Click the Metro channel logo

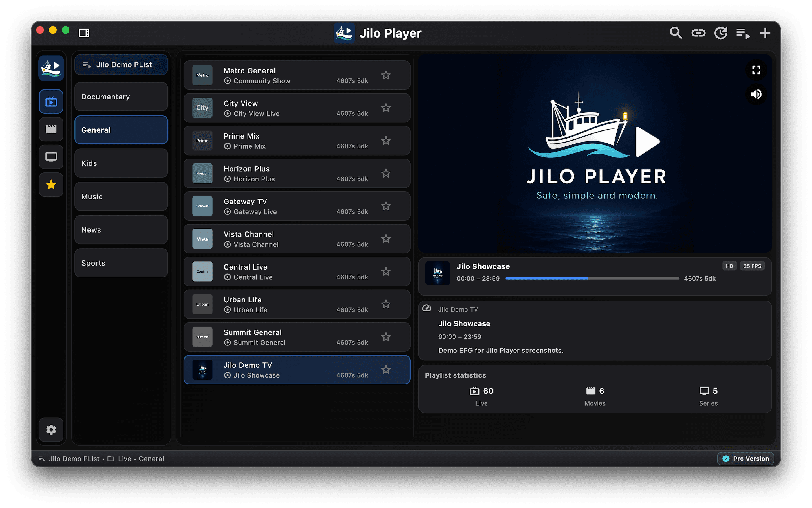click(202, 75)
